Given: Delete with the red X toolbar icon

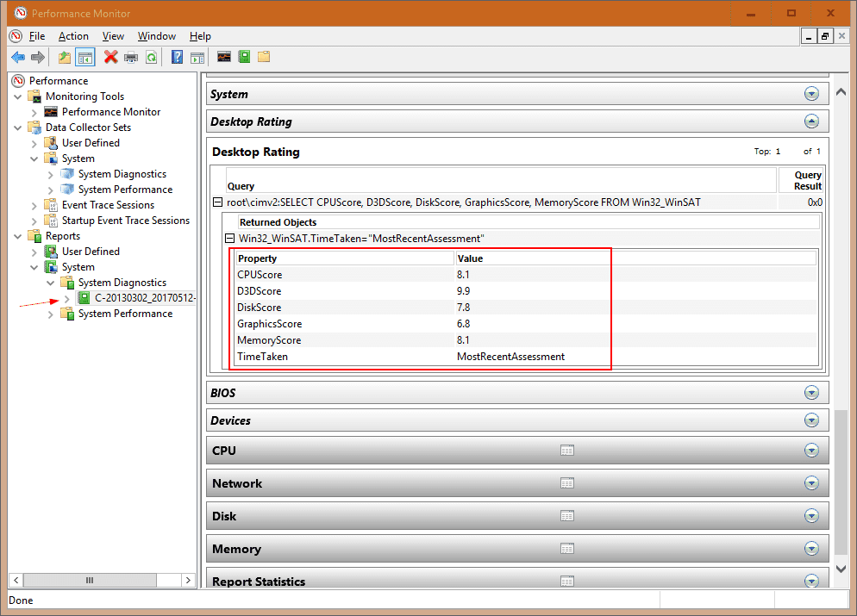Looking at the screenshot, I should 111,57.
